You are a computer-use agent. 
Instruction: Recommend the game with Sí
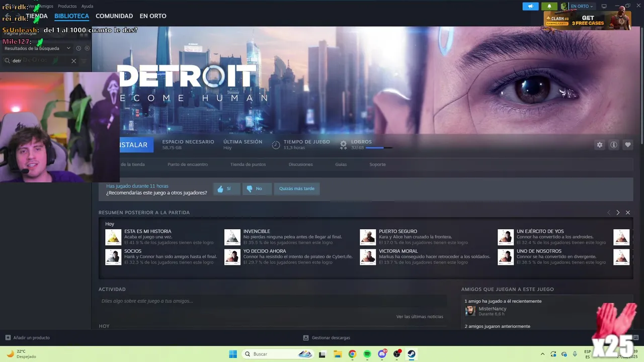tap(226, 189)
